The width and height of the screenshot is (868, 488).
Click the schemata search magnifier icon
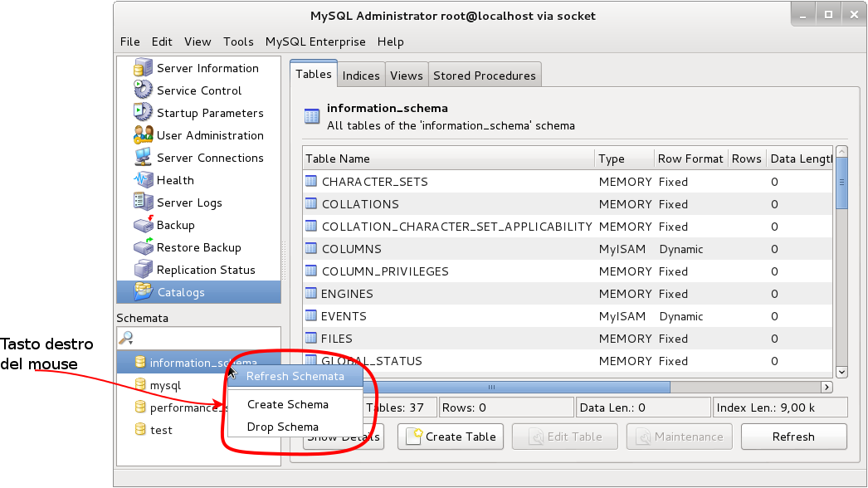click(x=126, y=338)
